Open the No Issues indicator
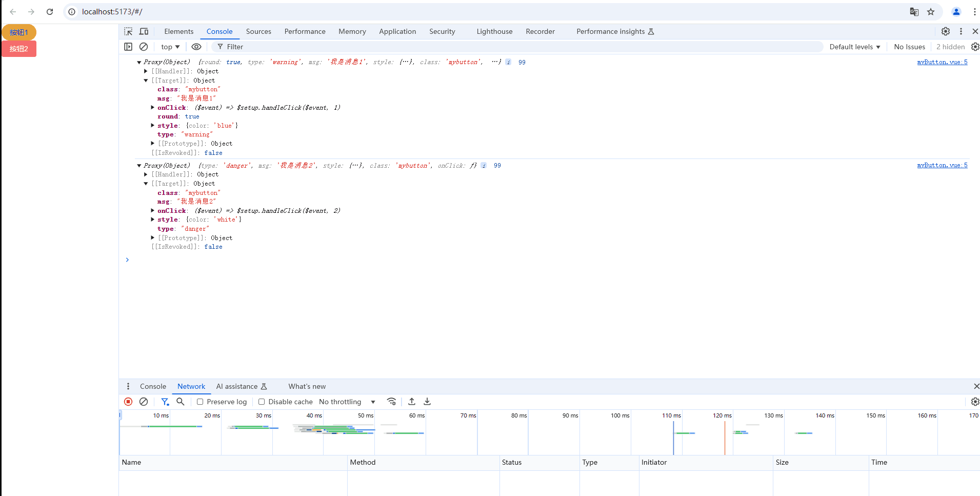 coord(909,47)
